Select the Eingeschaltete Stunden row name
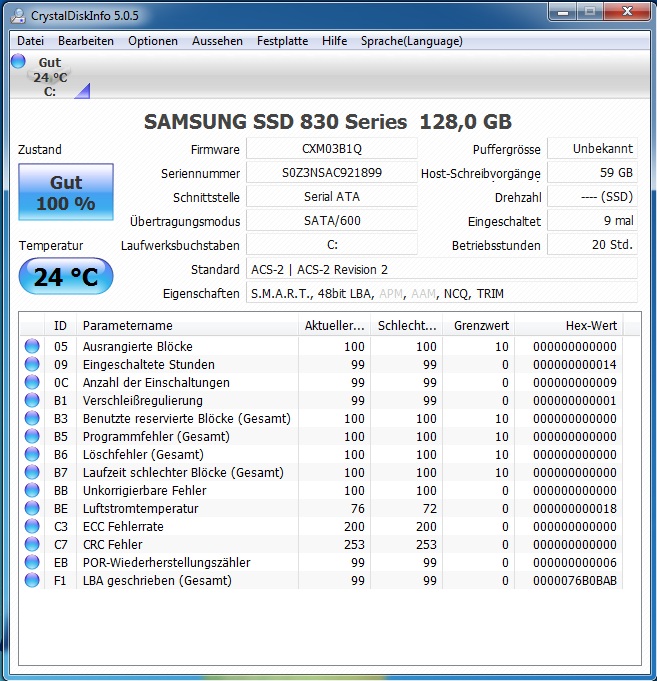This screenshot has width=657, height=681. (149, 364)
